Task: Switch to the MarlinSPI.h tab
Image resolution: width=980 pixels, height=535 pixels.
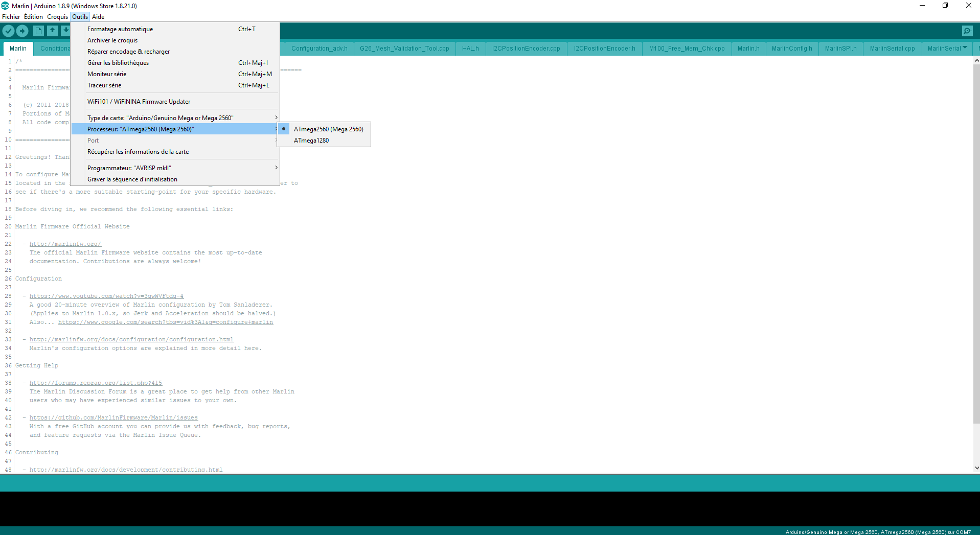Action: [840, 49]
